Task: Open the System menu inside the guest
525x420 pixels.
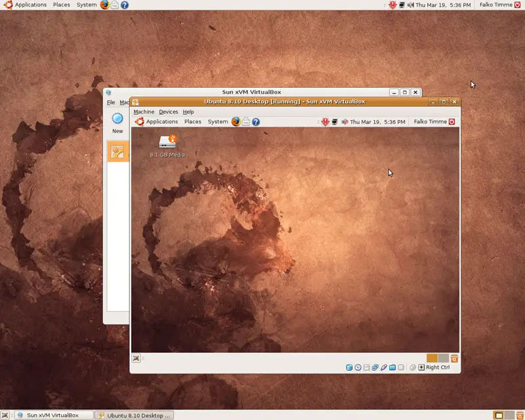Action: click(x=217, y=121)
